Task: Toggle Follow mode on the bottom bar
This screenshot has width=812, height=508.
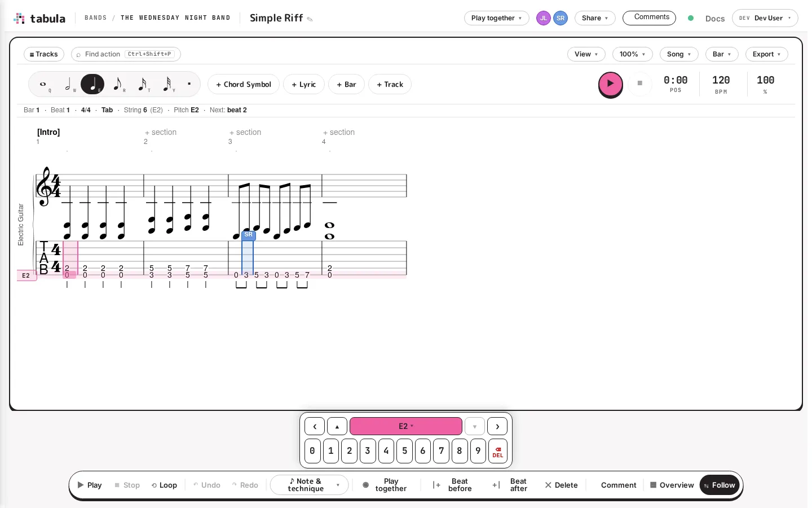Action: [720, 485]
